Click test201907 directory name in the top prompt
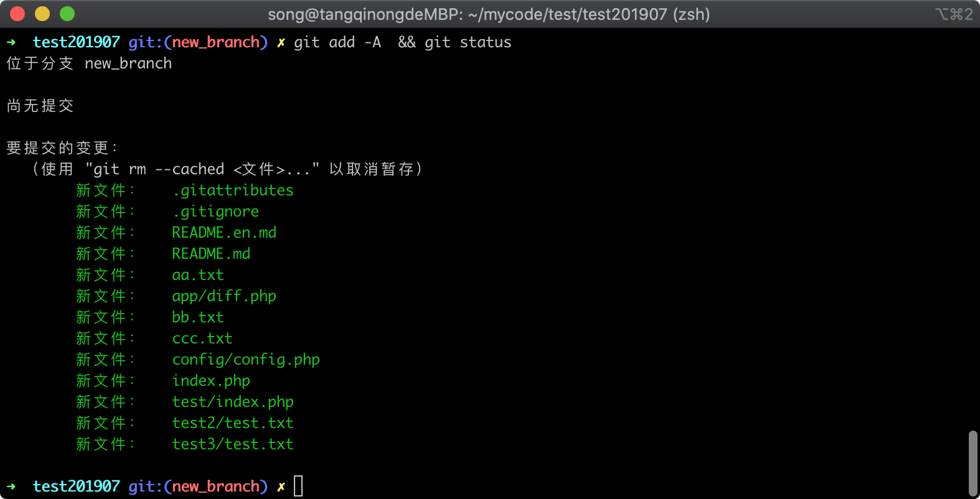Screen dimensions: 980x499 click(77, 42)
